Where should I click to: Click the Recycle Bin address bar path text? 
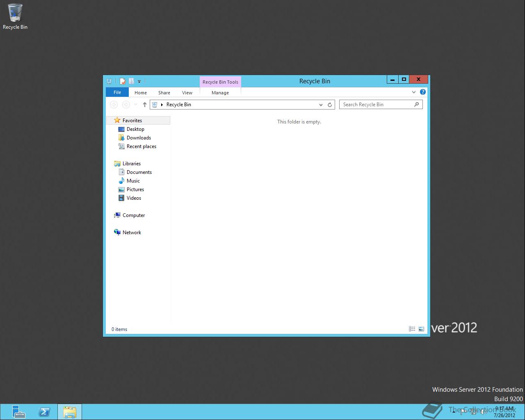179,105
